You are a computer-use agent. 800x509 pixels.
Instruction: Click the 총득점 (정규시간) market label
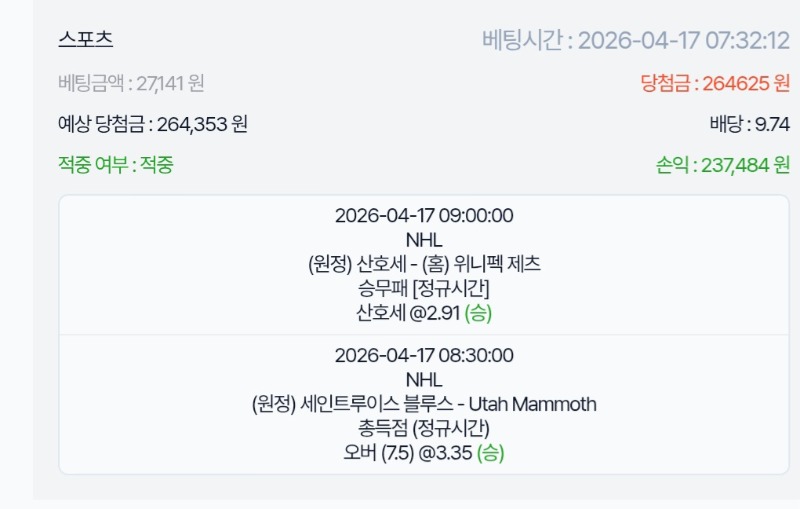(x=424, y=428)
